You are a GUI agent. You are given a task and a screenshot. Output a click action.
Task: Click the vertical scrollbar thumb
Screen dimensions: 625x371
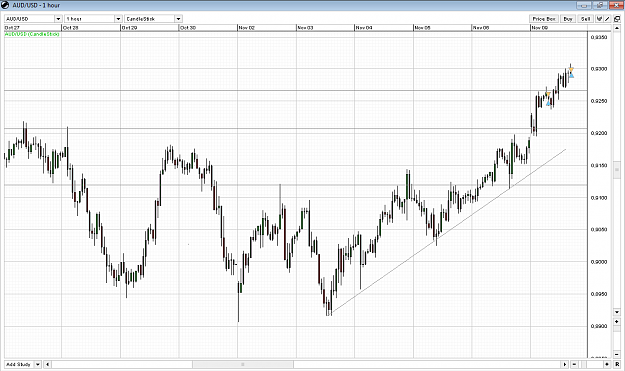[617, 170]
